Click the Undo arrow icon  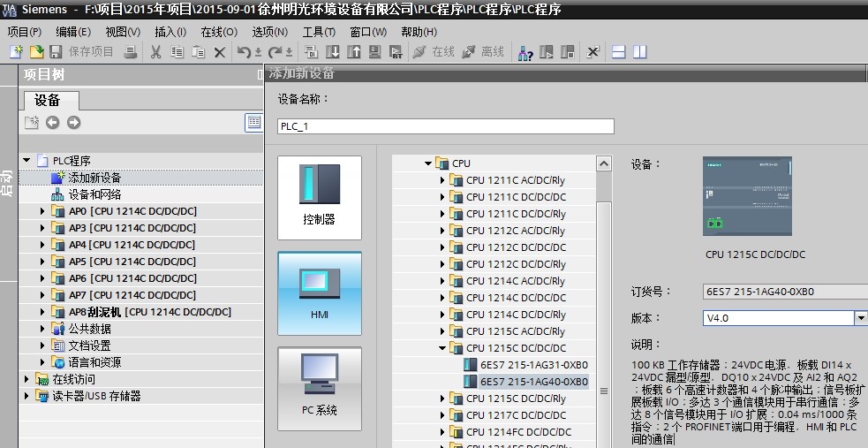(244, 52)
